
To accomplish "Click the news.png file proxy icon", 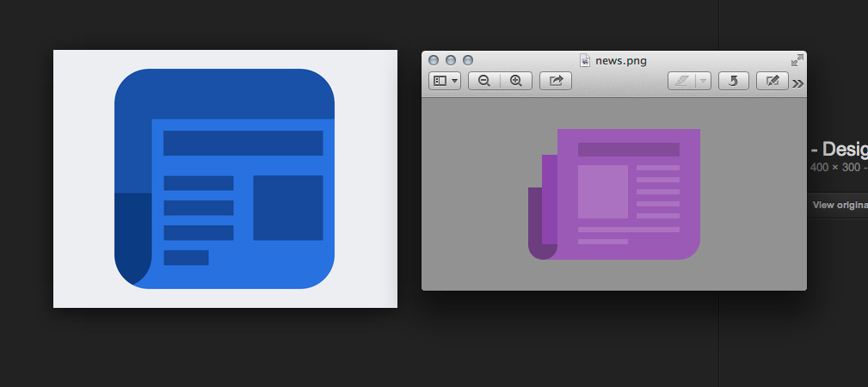I will click(x=586, y=60).
